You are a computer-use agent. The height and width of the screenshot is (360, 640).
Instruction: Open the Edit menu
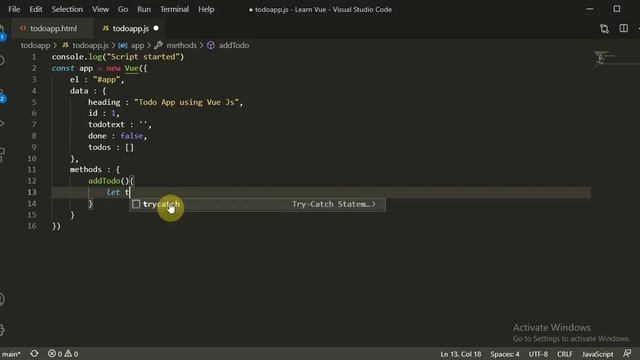(36, 9)
